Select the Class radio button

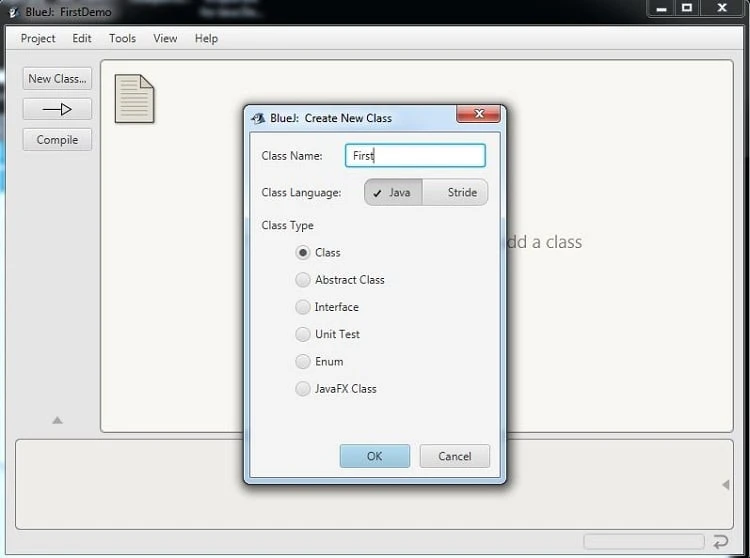pyautogui.click(x=303, y=253)
